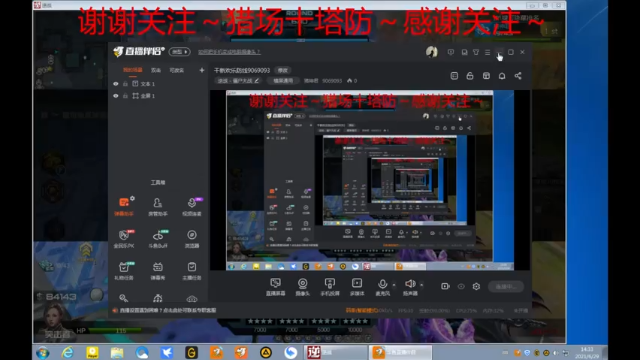This screenshot has width=640, height=360.
Task: Launch the 全民乐PK tool
Action: (x=124, y=238)
